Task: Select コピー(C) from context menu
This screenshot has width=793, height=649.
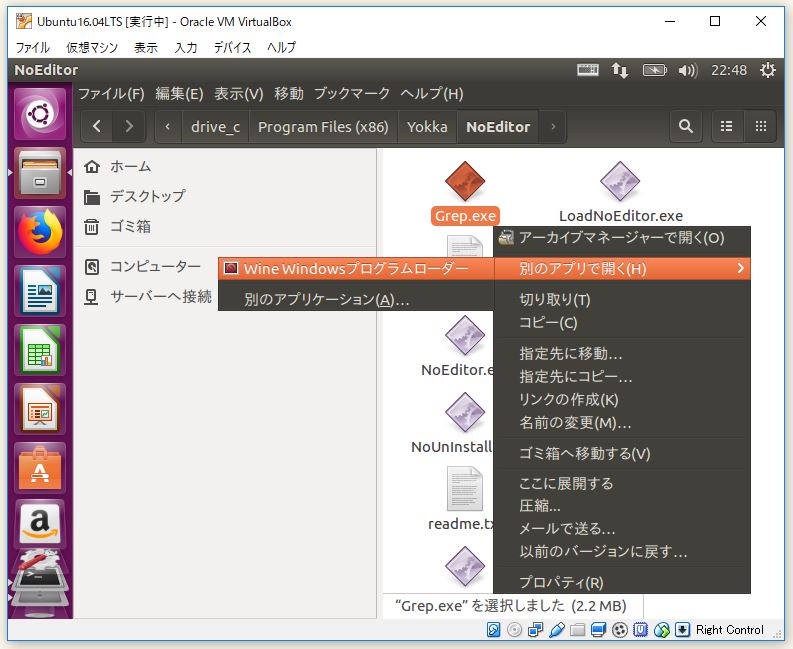Action: 622,323
